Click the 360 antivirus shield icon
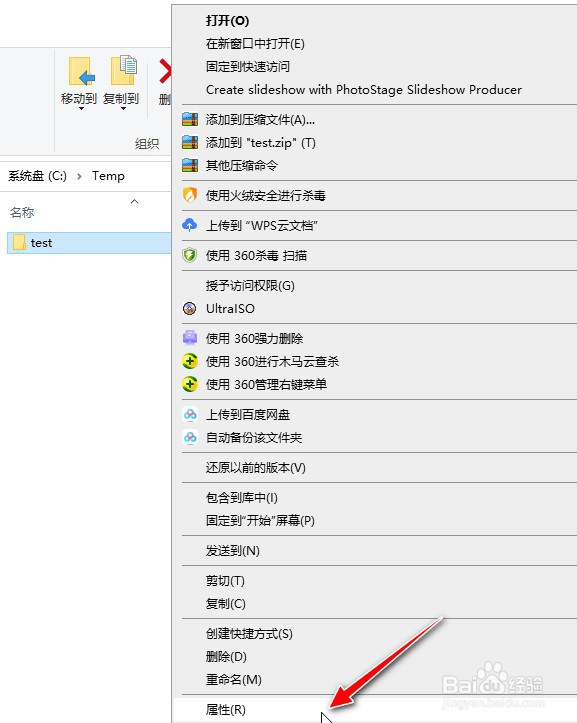Viewport: 577px width, 723px height. pyautogui.click(x=190, y=255)
